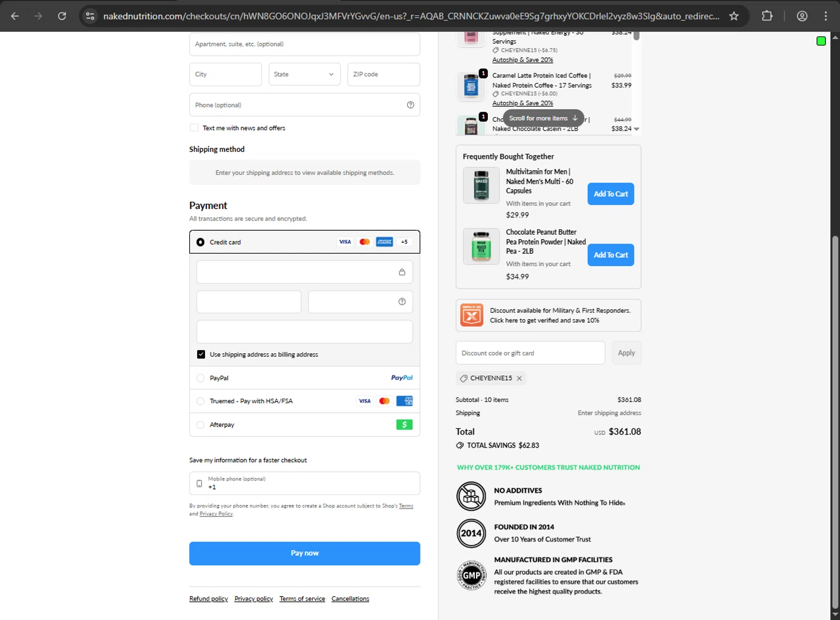The height and width of the screenshot is (620, 840).
Task: Click the City input field
Action: tap(226, 74)
